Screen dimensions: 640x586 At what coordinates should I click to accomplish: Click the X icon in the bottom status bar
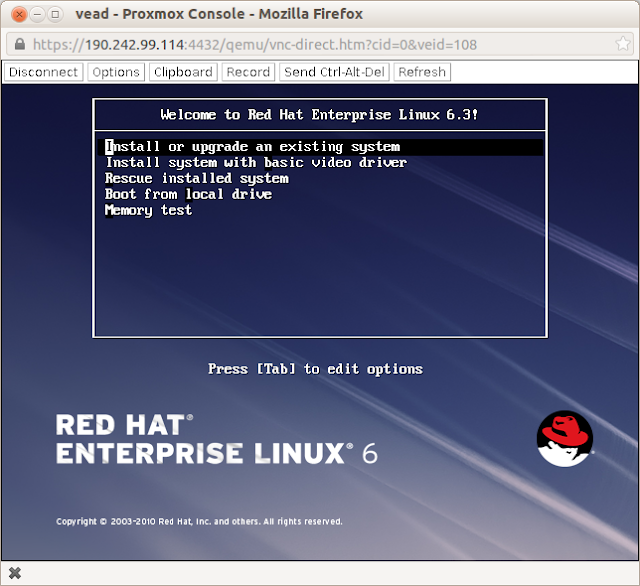point(15,573)
